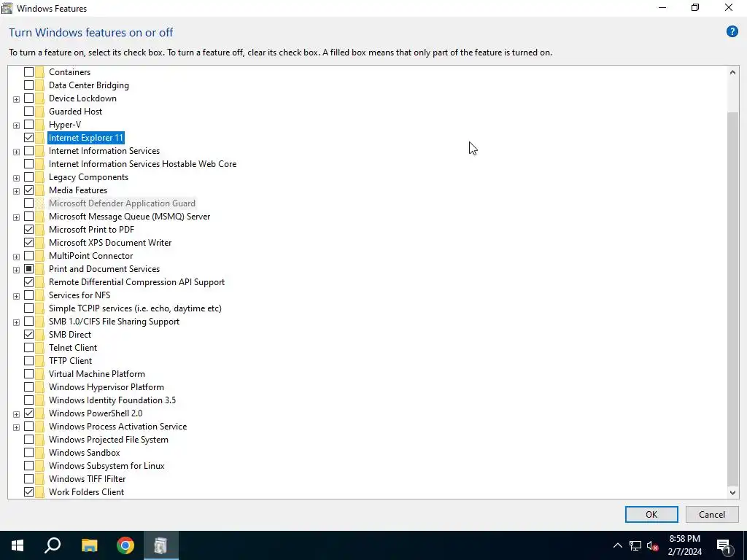Open the notification center icon

point(724,545)
